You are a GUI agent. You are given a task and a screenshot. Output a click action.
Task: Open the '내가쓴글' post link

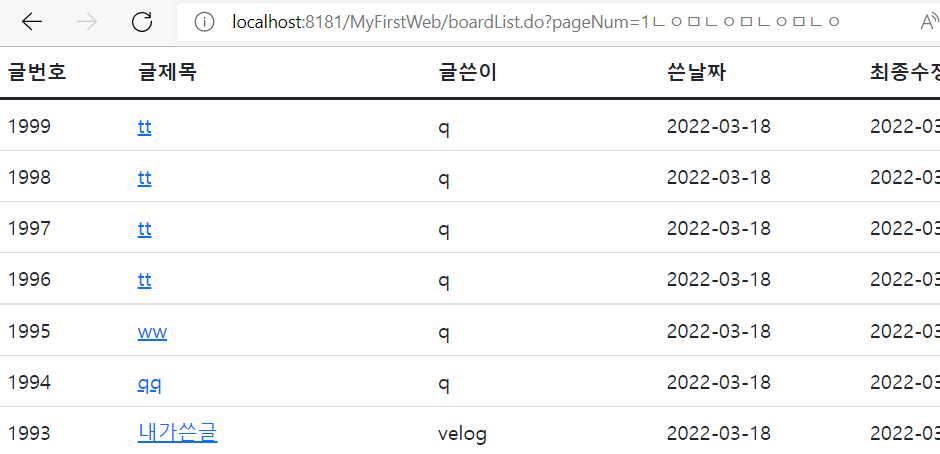(177, 432)
